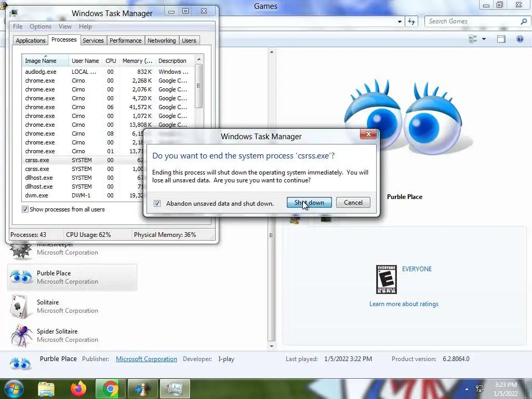Switch to Chrome on the taskbar
532x399 pixels.
coord(111,389)
